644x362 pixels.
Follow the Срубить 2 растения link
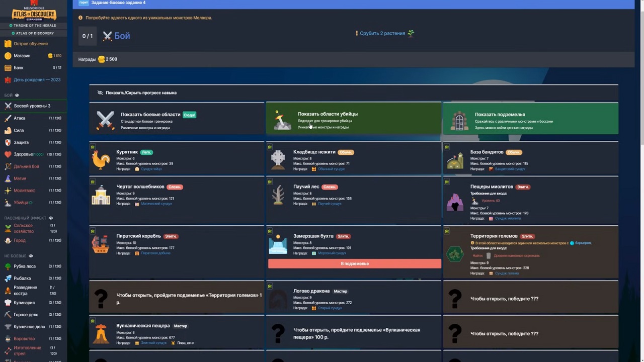[382, 34]
